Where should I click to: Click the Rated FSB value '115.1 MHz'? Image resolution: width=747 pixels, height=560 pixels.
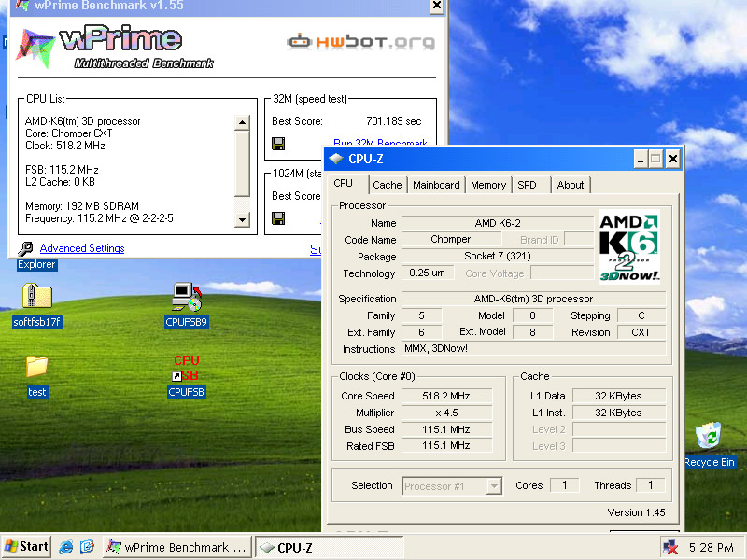click(x=446, y=446)
